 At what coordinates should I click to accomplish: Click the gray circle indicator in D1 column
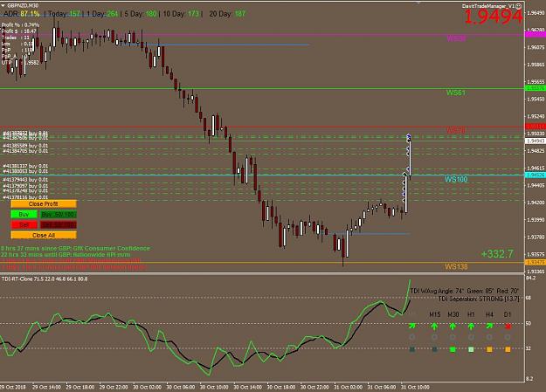(x=508, y=337)
